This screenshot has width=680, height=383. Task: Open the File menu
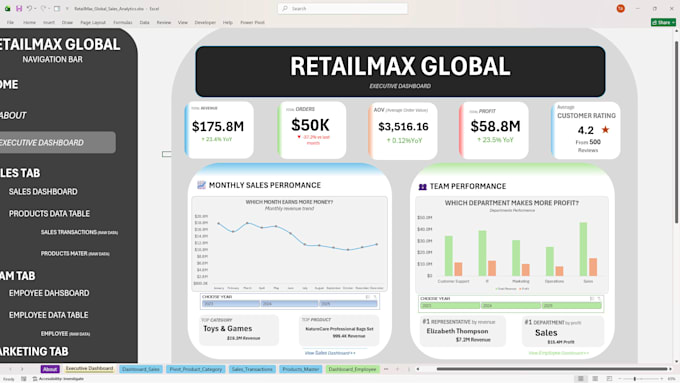10,23
